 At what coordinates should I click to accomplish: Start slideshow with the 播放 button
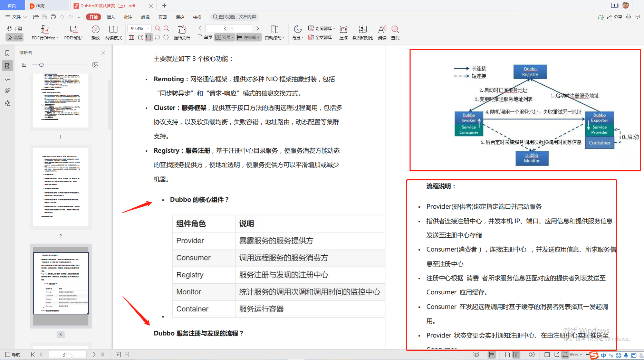(96, 33)
